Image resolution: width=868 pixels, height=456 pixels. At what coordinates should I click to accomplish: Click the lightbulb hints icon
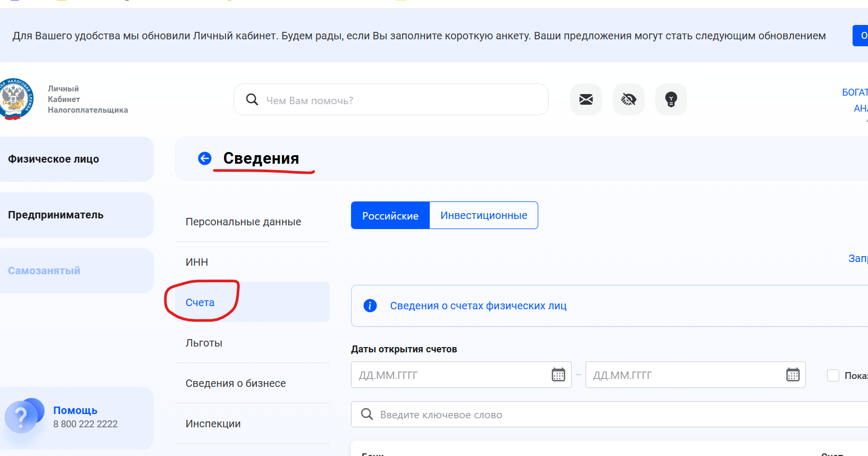[x=671, y=99]
